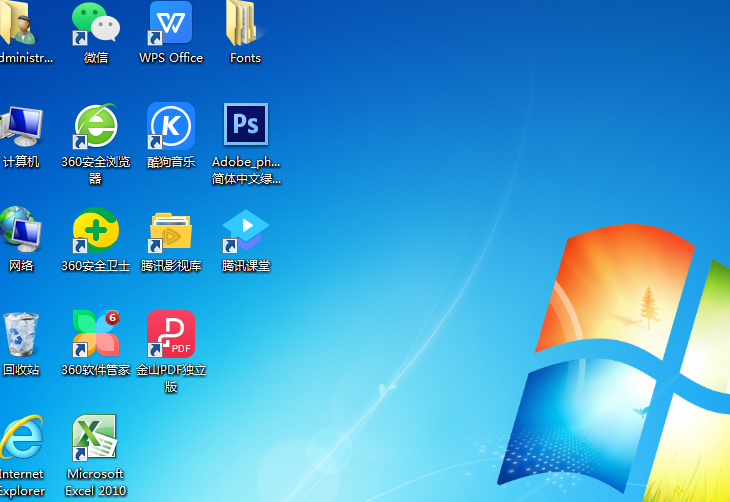Open the WPS Office shortcut
Screen dimensions: 730x502
coord(171,23)
